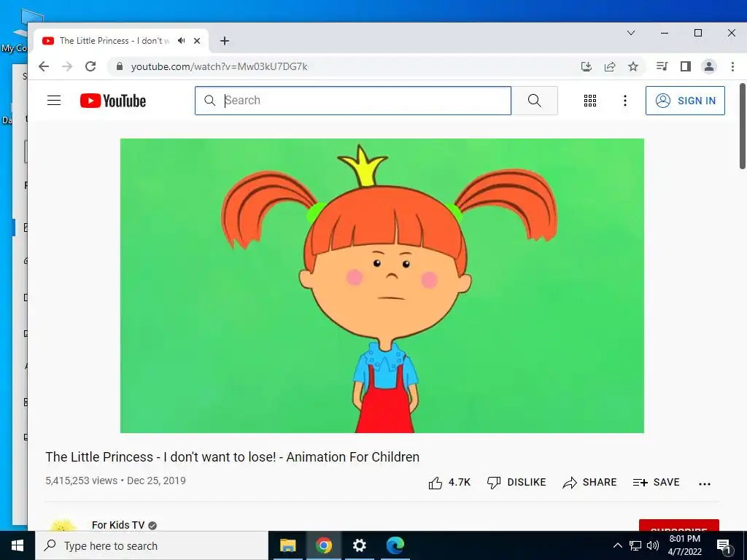The image size is (747, 560).
Task: Open the Windows Start menu
Action: coord(18,545)
